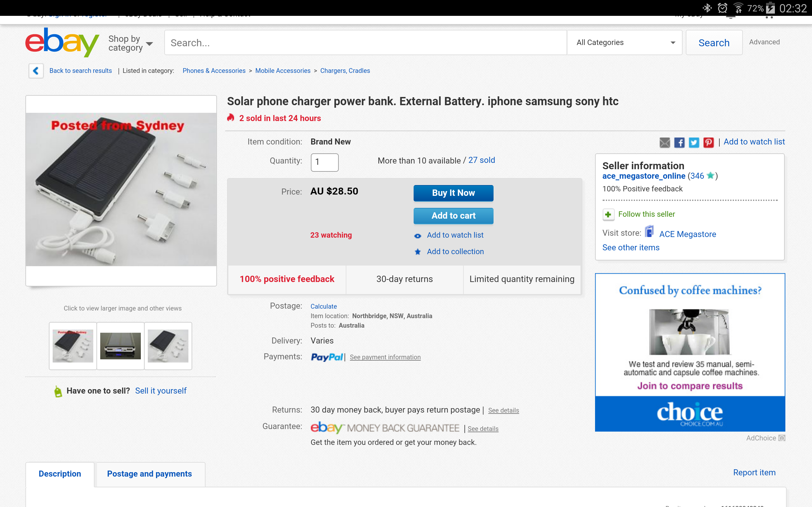Toggle watch list eye icon under price
The width and height of the screenshot is (812, 507).
pyautogui.click(x=418, y=236)
